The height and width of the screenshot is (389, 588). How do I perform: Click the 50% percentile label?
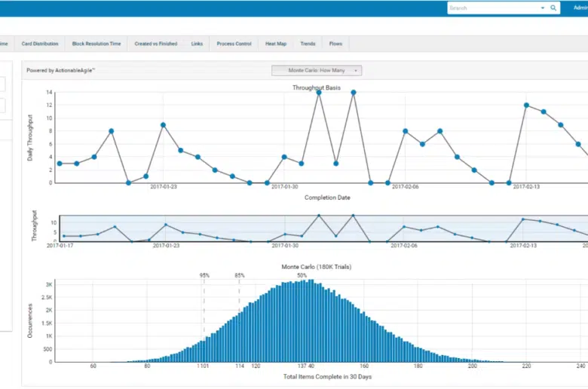click(302, 276)
